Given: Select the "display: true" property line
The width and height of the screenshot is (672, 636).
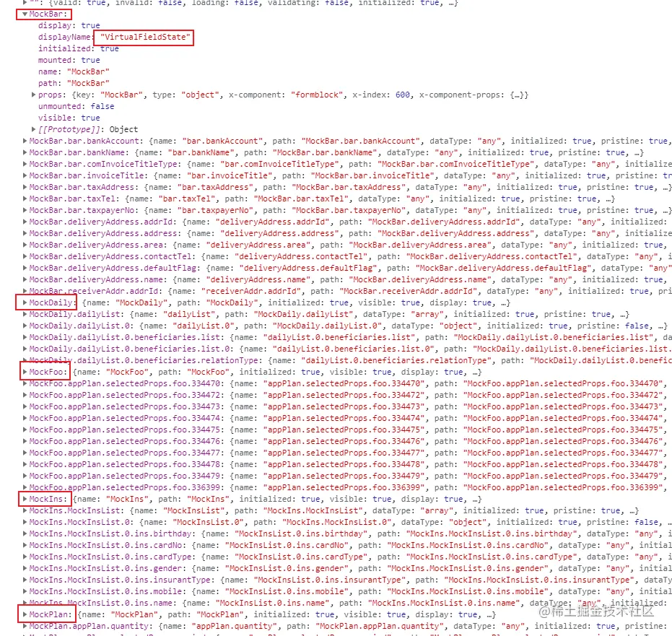Looking at the screenshot, I should (x=69, y=26).
